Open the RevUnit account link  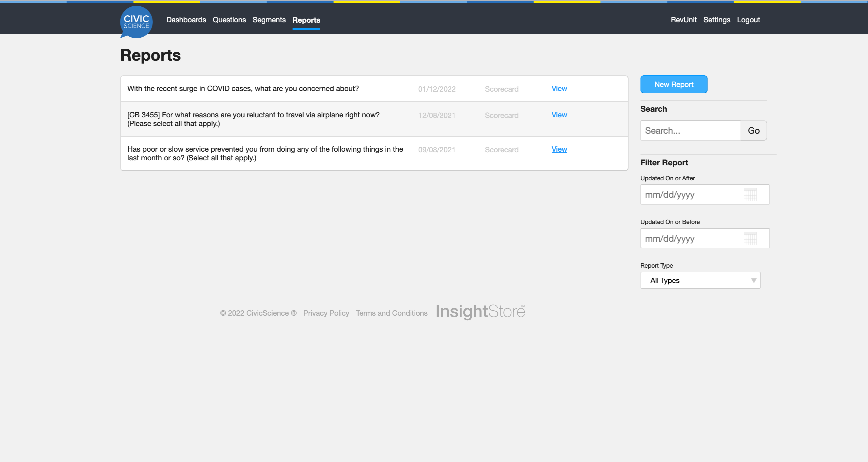683,20
